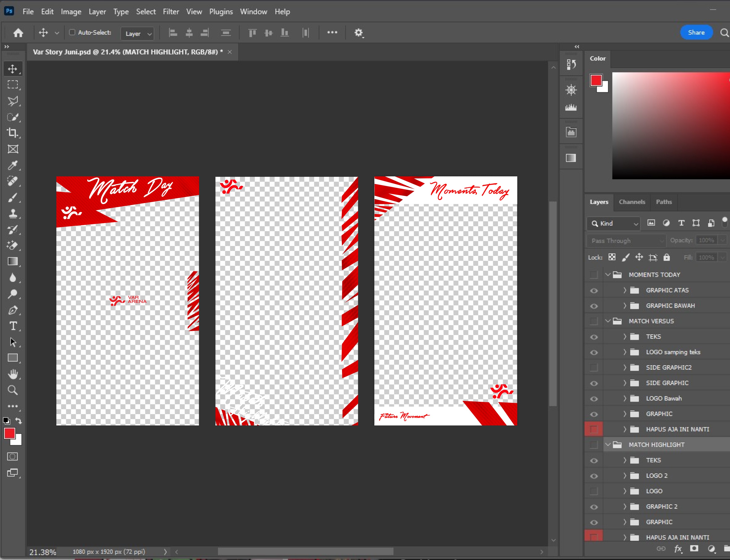The width and height of the screenshot is (730, 560).
Task: Expand the LOGO Bawah group
Action: coord(625,398)
